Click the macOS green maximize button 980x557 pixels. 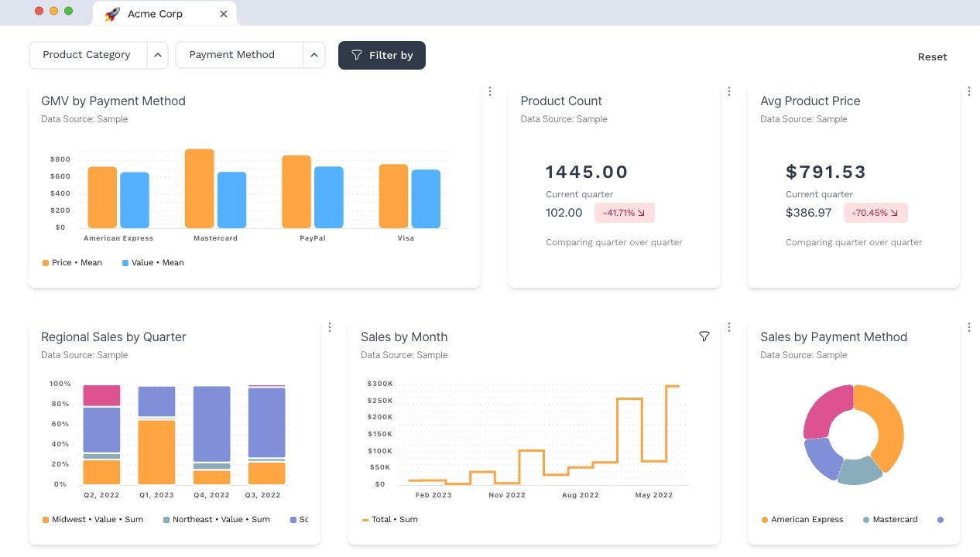pos(69,11)
